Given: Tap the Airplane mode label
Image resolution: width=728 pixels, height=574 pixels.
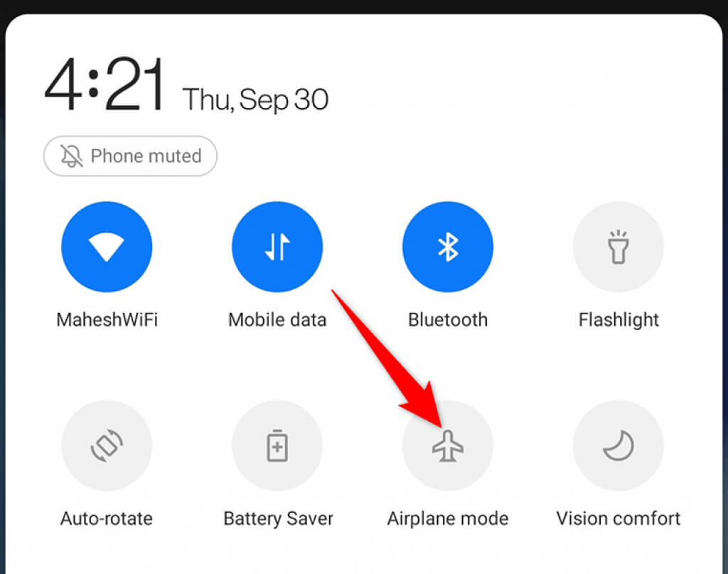Looking at the screenshot, I should click(448, 519).
